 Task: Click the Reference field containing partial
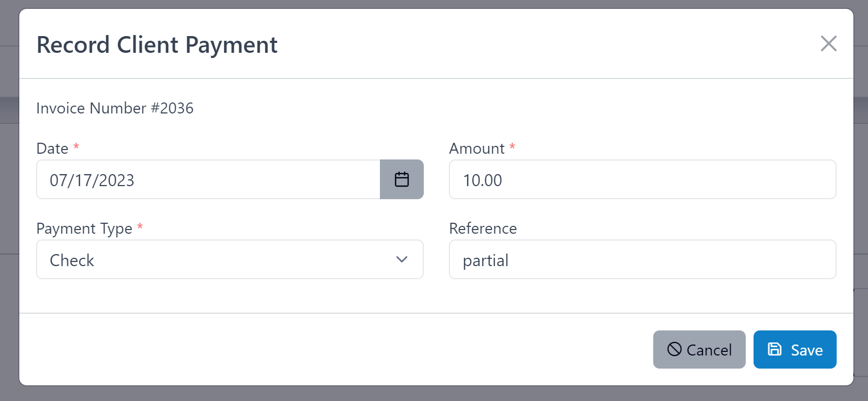[x=642, y=259]
